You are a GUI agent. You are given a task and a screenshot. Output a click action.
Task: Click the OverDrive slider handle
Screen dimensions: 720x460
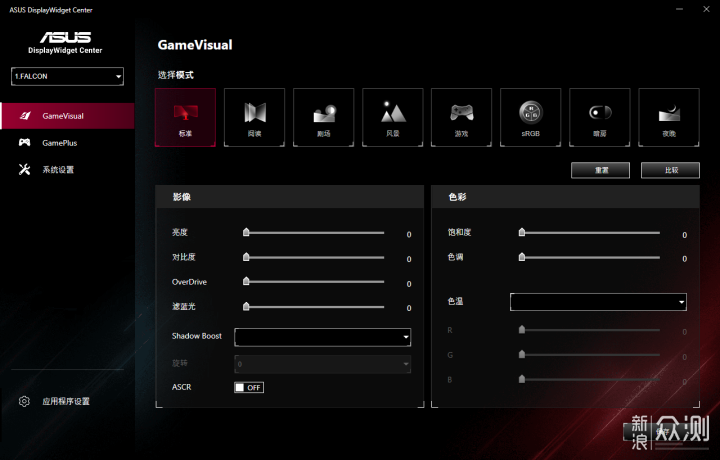point(246,281)
